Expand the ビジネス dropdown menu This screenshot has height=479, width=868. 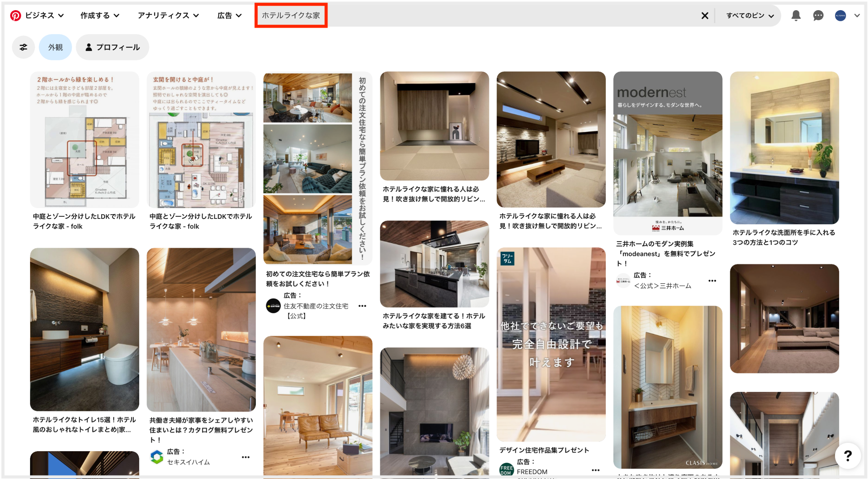(x=44, y=16)
